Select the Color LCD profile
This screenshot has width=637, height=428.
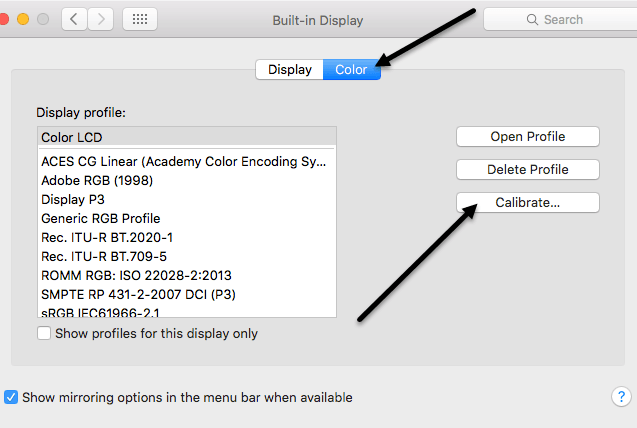click(x=186, y=137)
